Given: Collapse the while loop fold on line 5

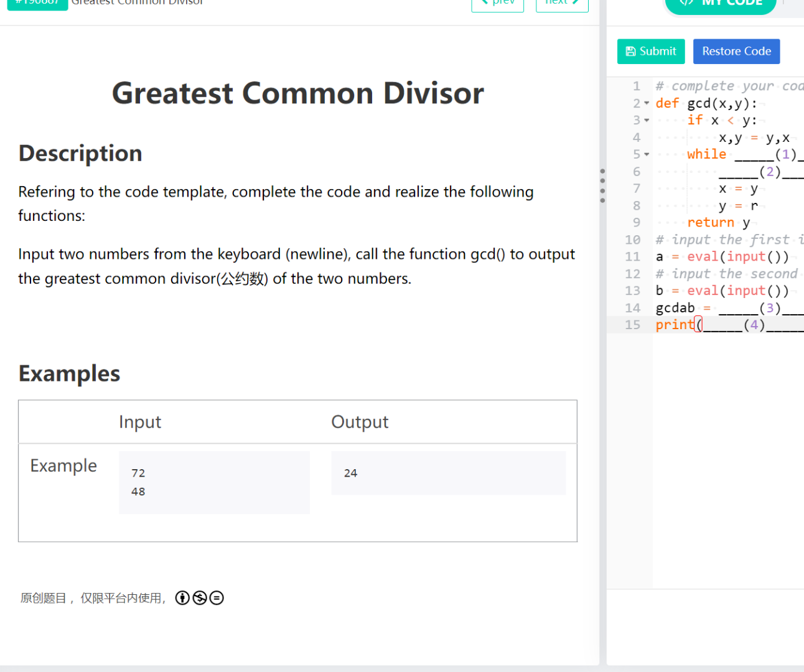Looking at the screenshot, I should click(647, 154).
